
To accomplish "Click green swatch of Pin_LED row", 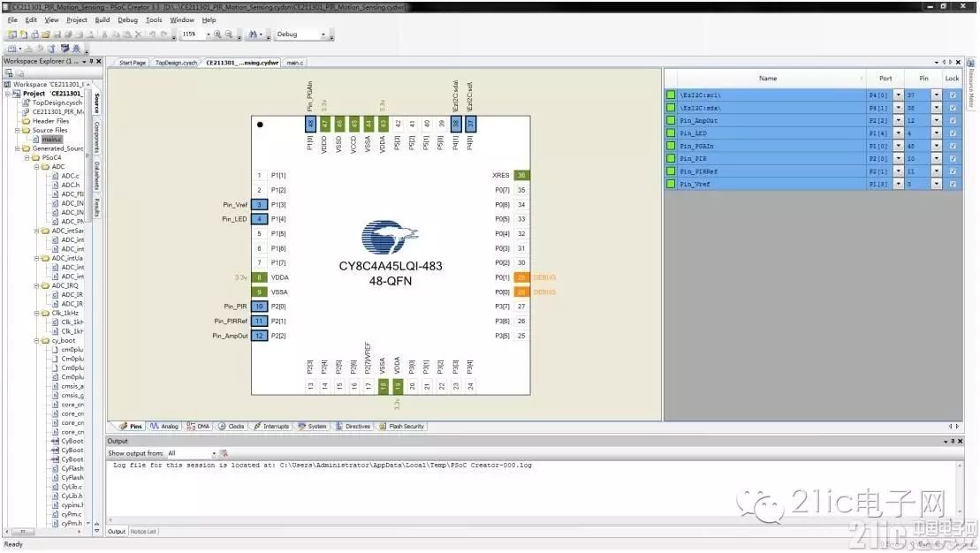I will click(671, 133).
